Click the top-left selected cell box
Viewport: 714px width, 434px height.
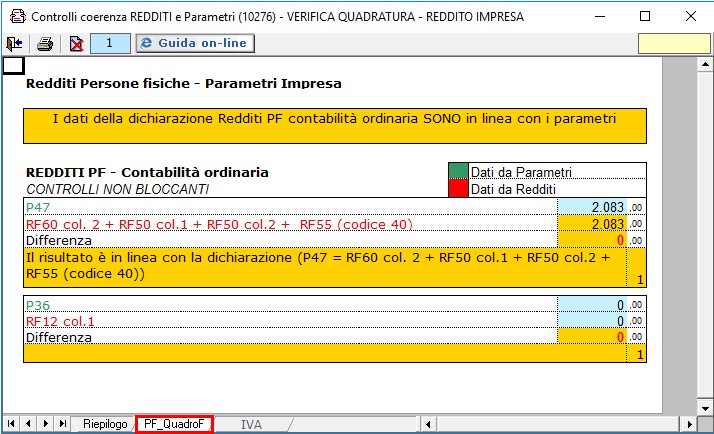13,65
